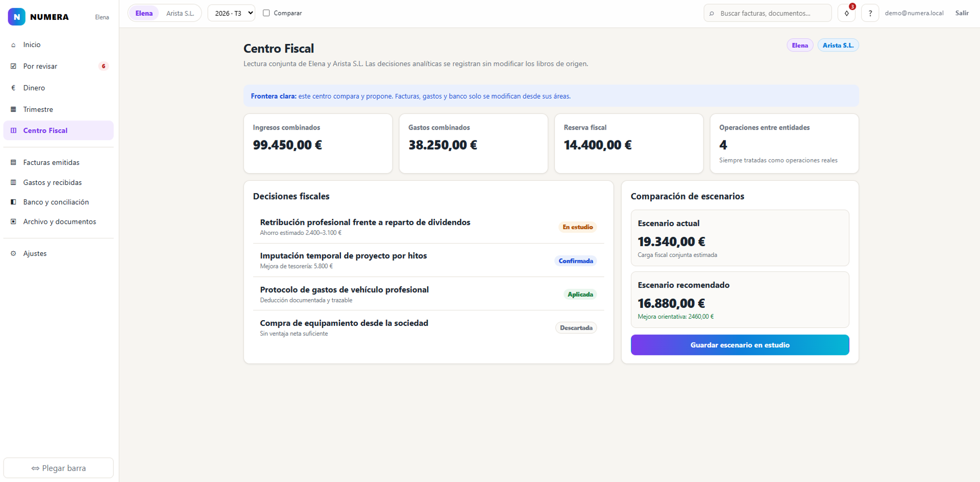Click the Salir link
The height and width of the screenshot is (482, 980).
point(962,13)
